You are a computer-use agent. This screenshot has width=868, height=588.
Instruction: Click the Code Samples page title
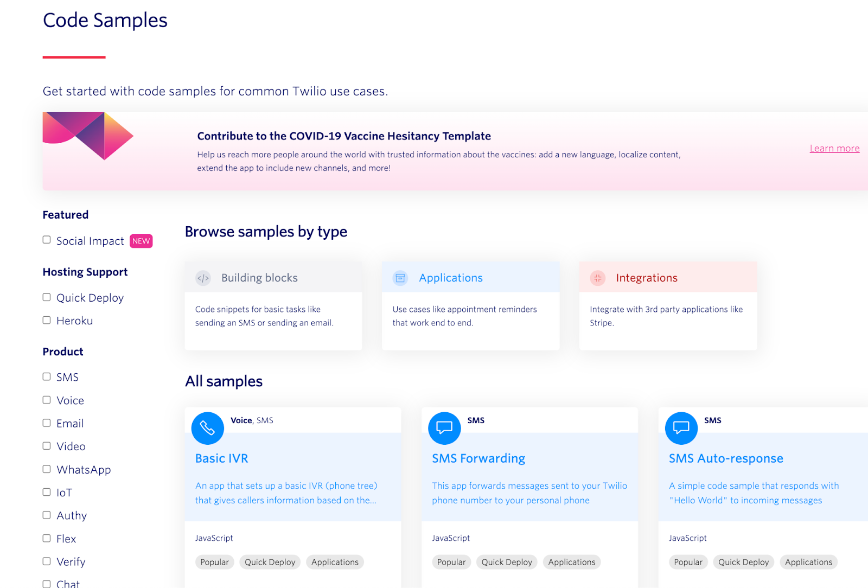[x=105, y=21]
